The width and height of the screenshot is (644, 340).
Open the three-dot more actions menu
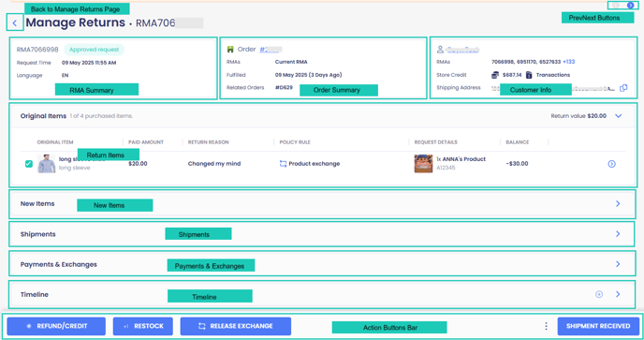[546, 326]
